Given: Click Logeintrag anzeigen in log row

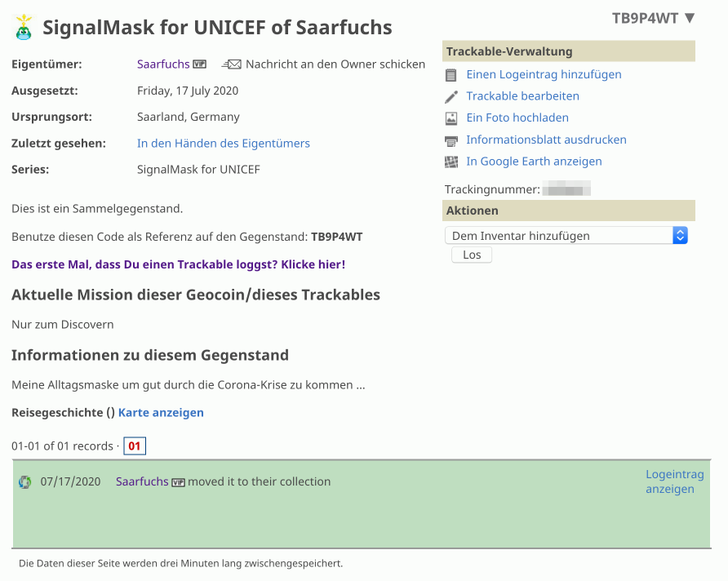Looking at the screenshot, I should click(675, 481).
